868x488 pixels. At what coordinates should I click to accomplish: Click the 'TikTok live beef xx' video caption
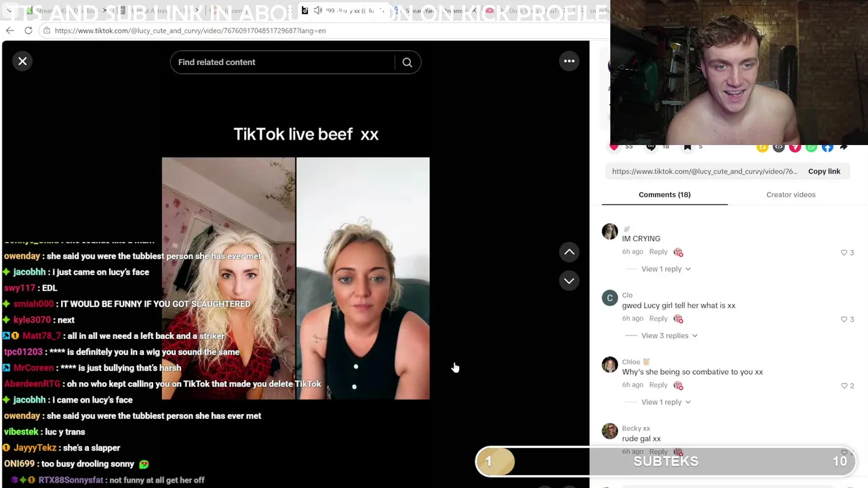tap(306, 134)
